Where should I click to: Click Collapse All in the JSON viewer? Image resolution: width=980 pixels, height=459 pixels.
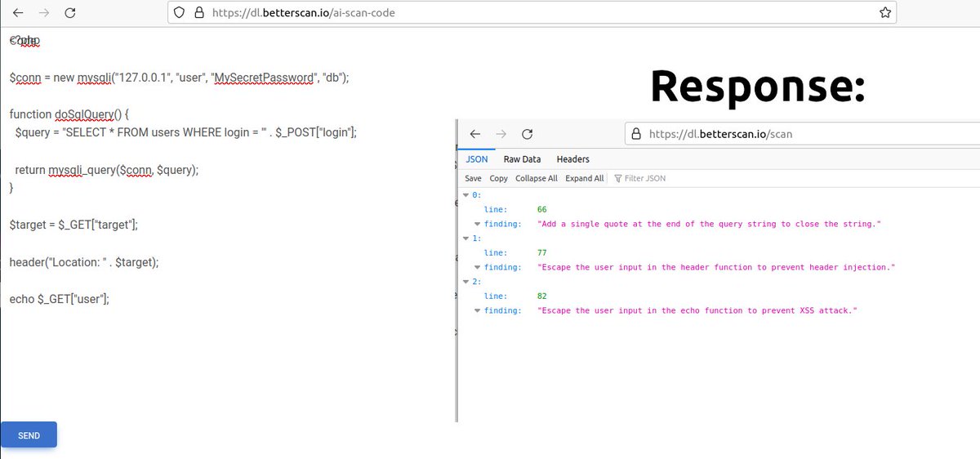point(537,178)
